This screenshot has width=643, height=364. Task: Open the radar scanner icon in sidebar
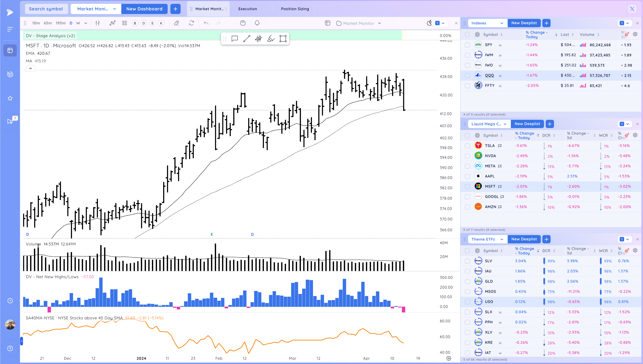(x=10, y=74)
